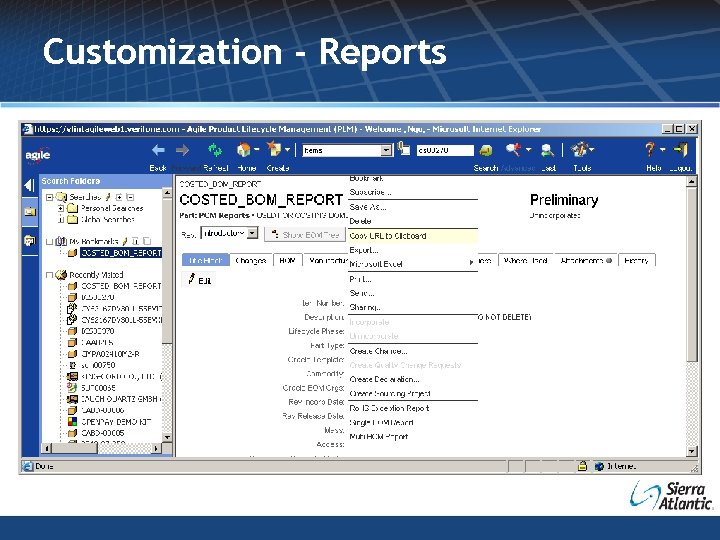Viewport: 720px width, 540px height.
Task: Open the folders view icon in left strip
Action: [30, 212]
